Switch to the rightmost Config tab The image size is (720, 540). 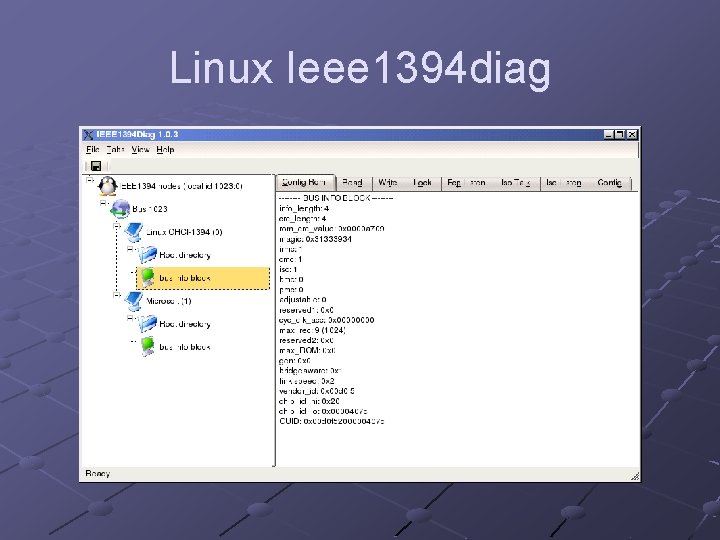point(610,183)
